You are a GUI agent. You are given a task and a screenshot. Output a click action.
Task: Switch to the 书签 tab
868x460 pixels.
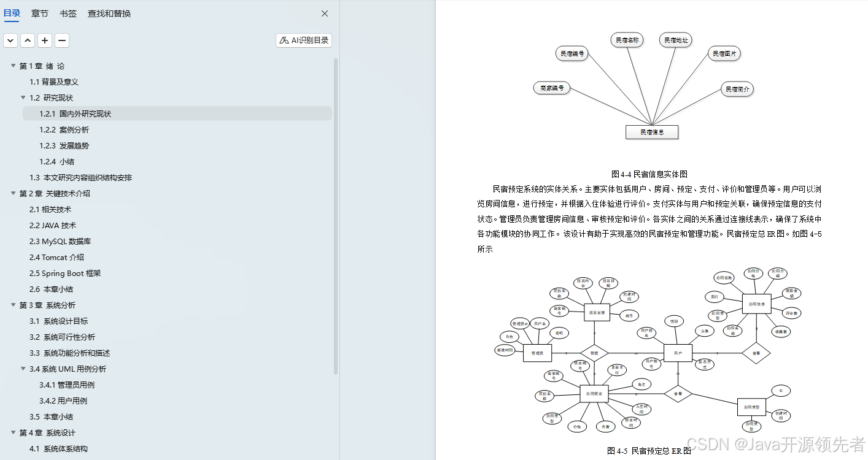(68, 13)
